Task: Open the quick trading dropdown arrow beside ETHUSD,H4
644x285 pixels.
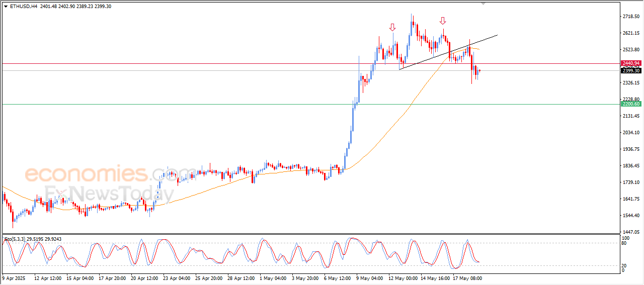Action: (x=6, y=6)
